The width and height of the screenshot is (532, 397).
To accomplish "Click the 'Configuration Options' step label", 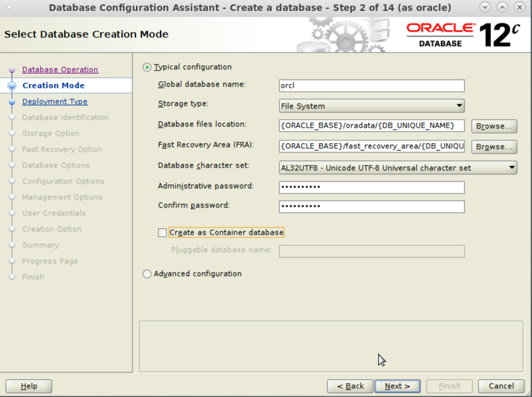I will (63, 181).
